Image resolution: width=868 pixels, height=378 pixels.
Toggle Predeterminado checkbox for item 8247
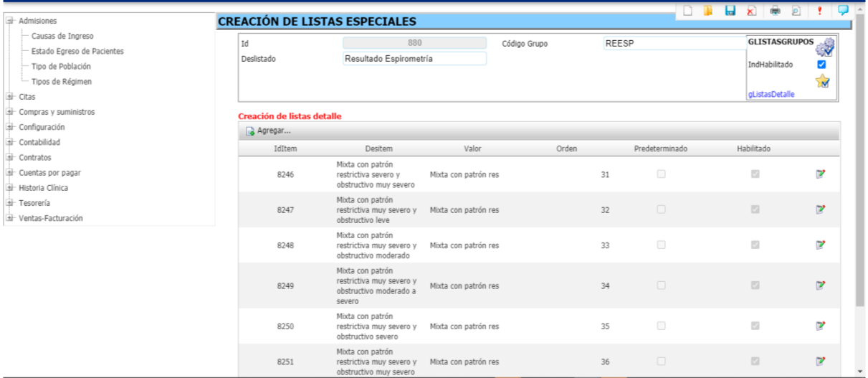[661, 209]
